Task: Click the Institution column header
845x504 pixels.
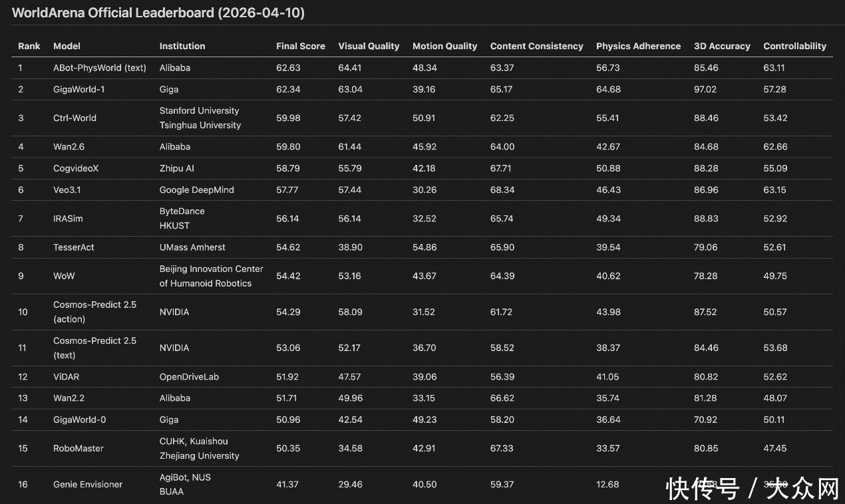Action: click(182, 46)
